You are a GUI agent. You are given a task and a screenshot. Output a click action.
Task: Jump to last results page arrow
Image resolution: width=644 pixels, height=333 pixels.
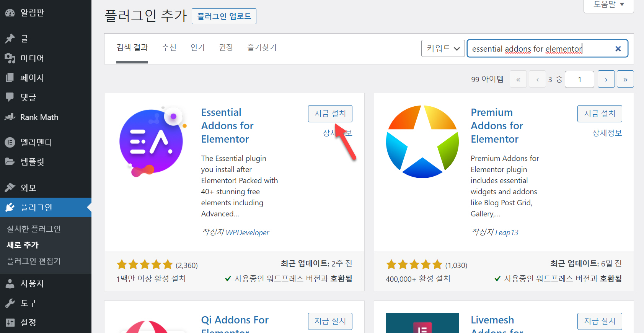pyautogui.click(x=625, y=79)
